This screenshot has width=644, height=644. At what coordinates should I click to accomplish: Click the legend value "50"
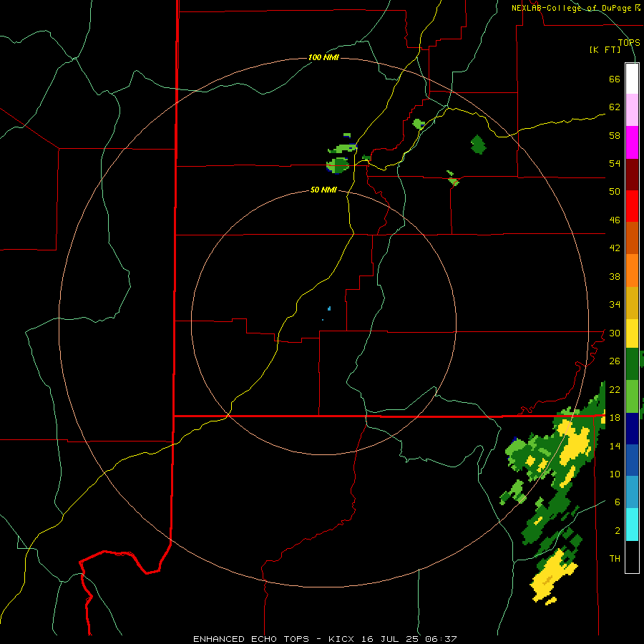(x=615, y=192)
